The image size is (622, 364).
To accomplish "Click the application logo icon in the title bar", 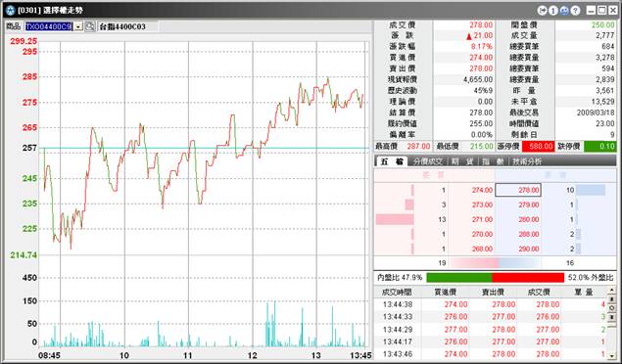I will pos(11,11).
